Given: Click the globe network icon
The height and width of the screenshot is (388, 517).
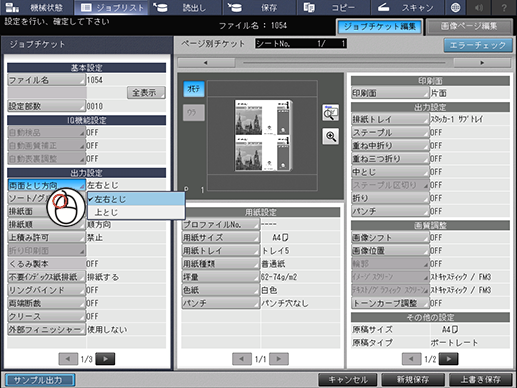Looking at the screenshot, I should pos(456,7).
